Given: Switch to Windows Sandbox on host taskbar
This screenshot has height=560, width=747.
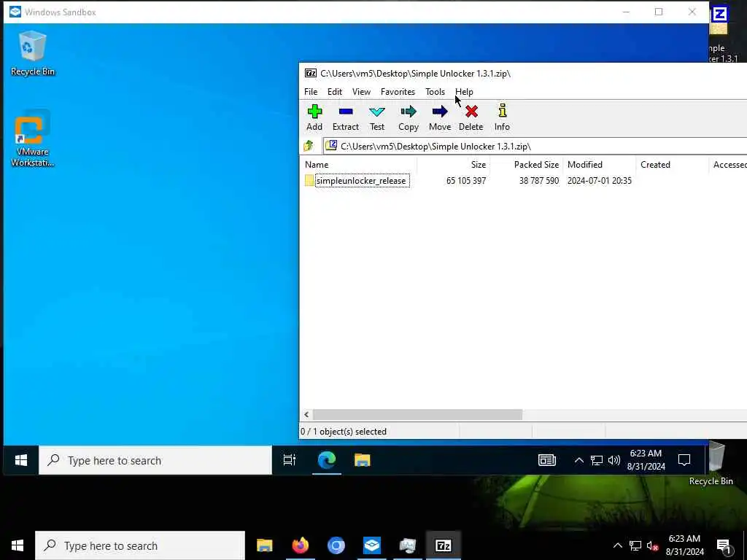Looking at the screenshot, I should [371, 545].
